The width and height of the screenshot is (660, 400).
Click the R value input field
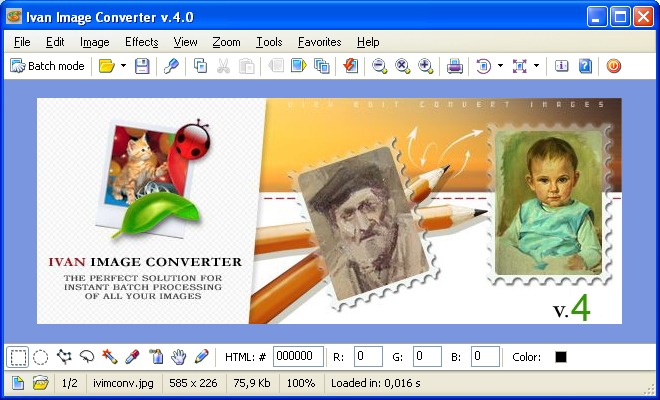368,357
